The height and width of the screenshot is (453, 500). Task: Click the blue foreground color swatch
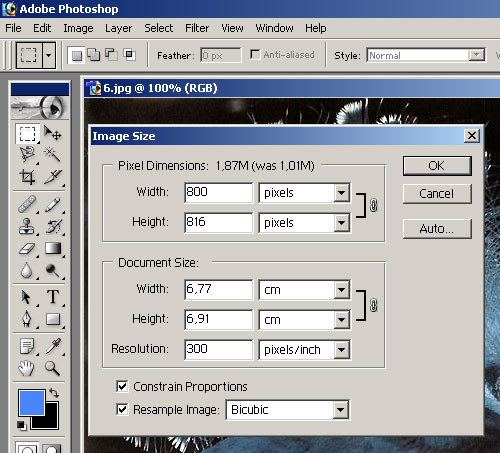[32, 403]
